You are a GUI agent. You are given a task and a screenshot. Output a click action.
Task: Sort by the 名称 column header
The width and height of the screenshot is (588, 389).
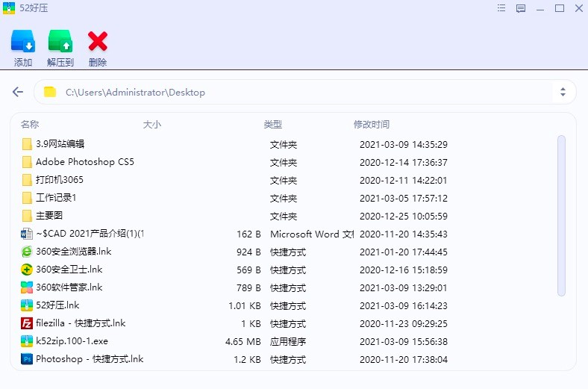click(x=30, y=124)
